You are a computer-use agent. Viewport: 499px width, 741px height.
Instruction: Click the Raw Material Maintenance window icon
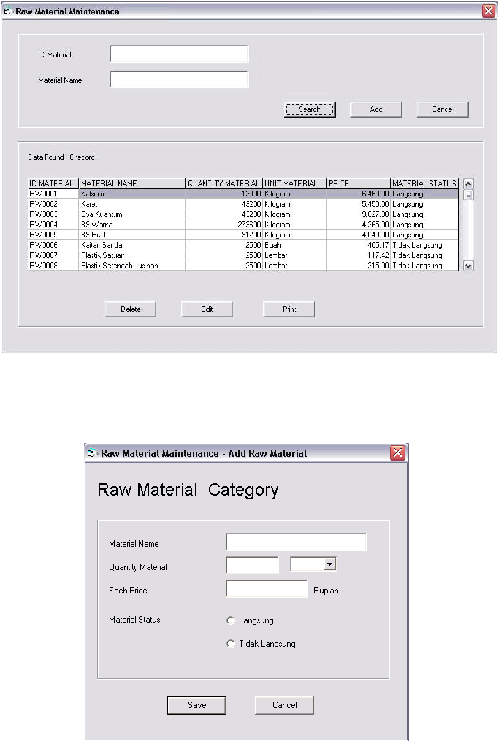coord(8,11)
